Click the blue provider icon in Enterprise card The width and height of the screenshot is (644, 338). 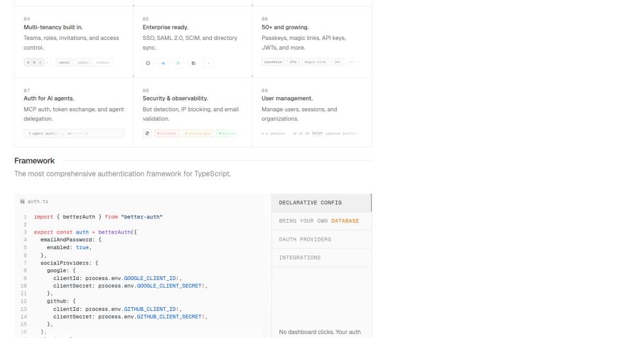click(163, 63)
